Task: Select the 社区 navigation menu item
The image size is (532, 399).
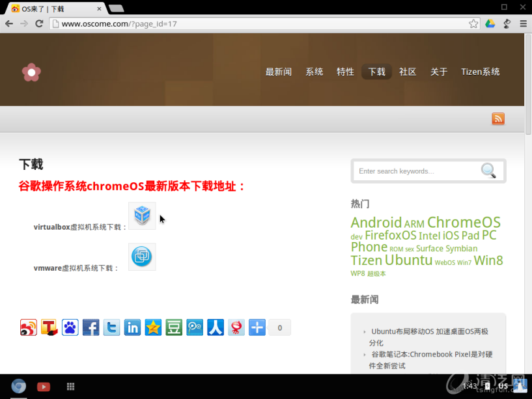Action: [x=408, y=72]
